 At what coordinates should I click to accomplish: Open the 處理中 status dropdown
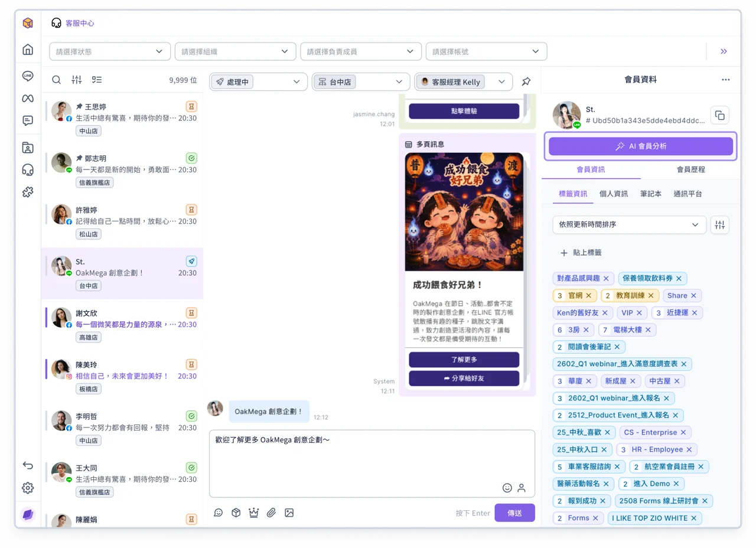(x=258, y=81)
